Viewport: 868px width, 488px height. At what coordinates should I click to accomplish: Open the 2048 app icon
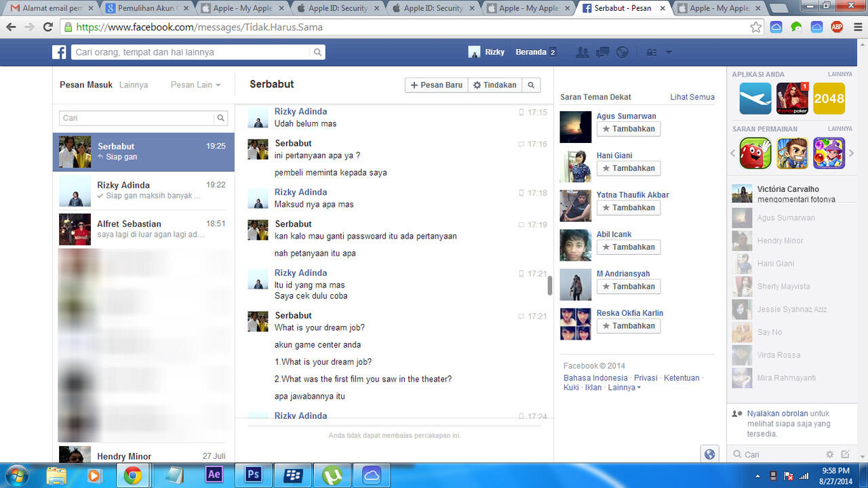(x=829, y=98)
